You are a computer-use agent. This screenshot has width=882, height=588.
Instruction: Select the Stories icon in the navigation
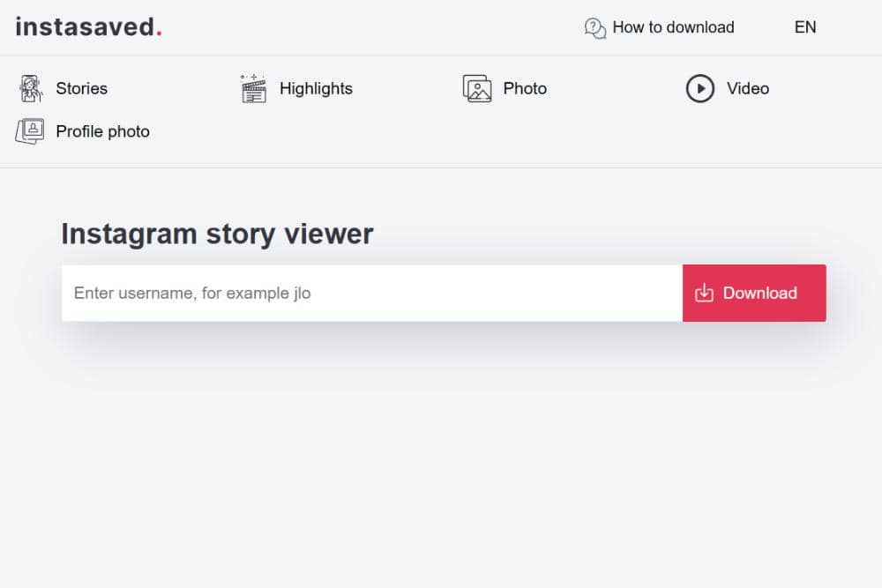tap(29, 88)
